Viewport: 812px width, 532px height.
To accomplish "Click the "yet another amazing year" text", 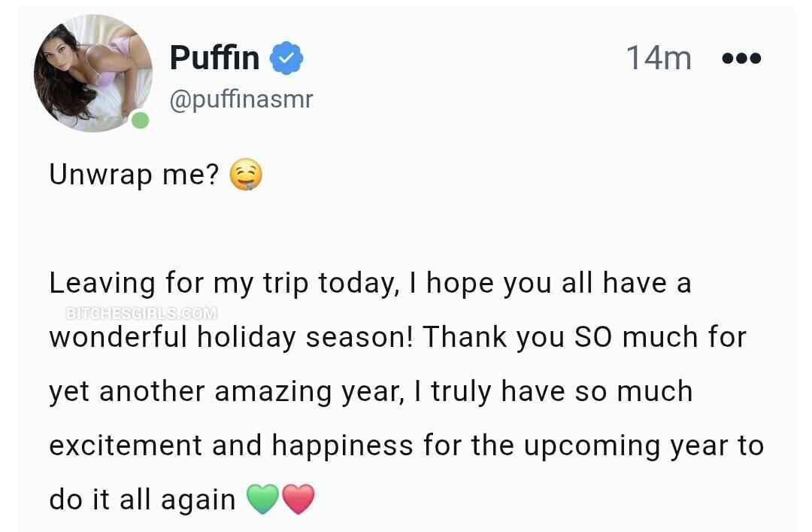I will pos(224,391).
